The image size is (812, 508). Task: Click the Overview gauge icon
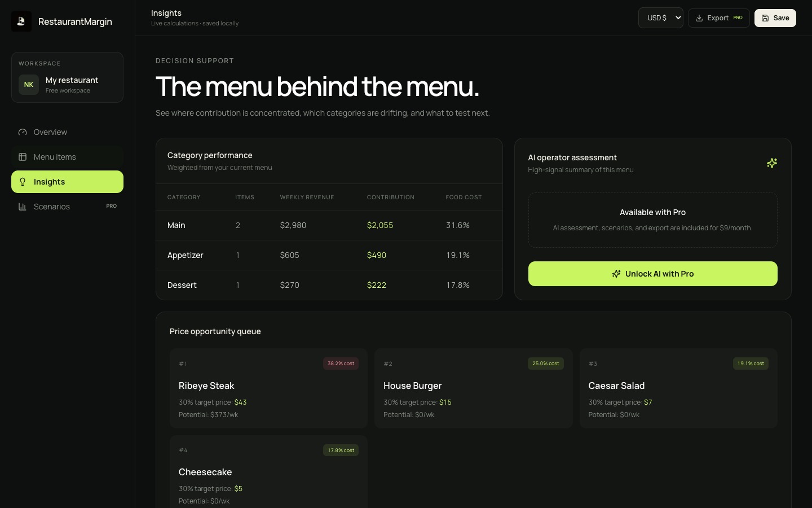click(23, 132)
